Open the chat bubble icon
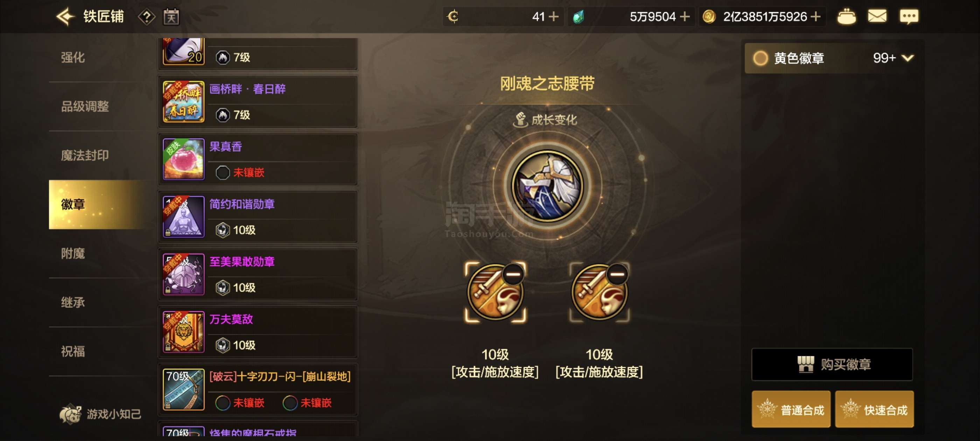 pyautogui.click(x=909, y=17)
